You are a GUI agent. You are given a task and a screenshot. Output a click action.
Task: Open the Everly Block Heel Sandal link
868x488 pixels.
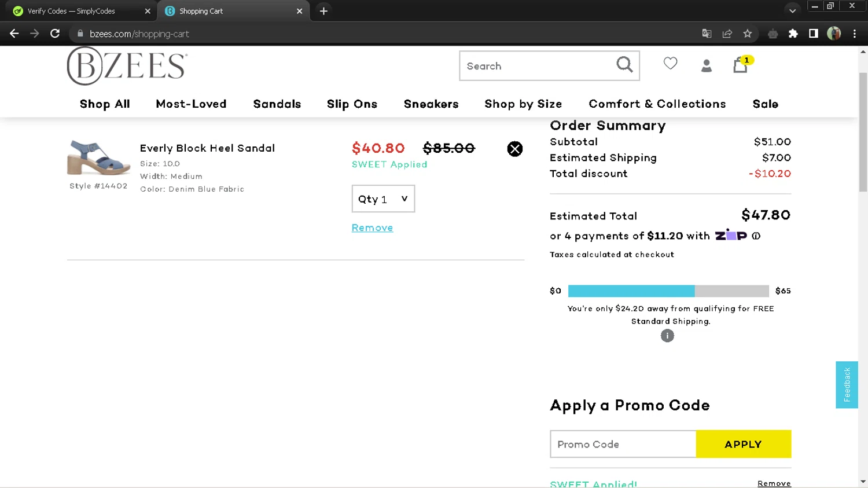pyautogui.click(x=207, y=148)
